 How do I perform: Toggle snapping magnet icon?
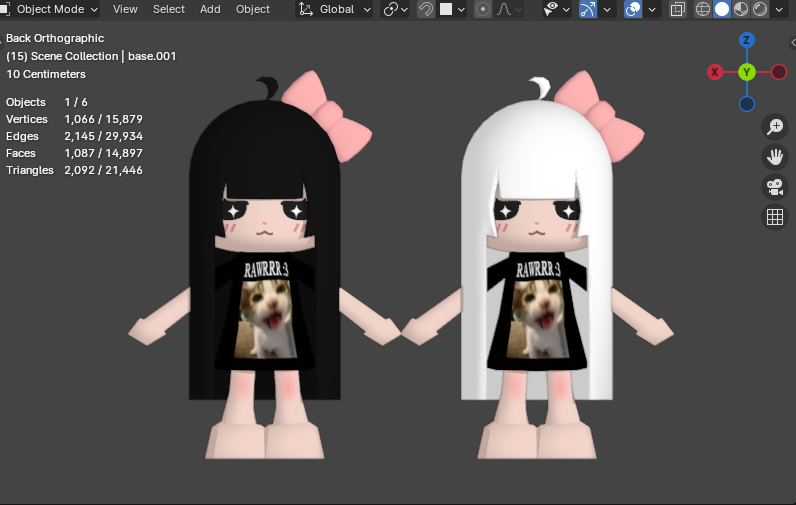click(426, 9)
